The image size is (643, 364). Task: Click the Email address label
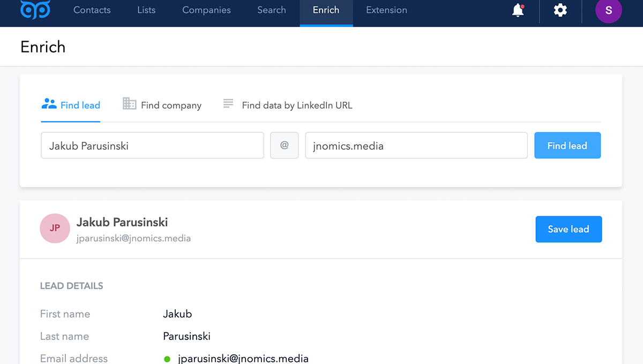74,359
